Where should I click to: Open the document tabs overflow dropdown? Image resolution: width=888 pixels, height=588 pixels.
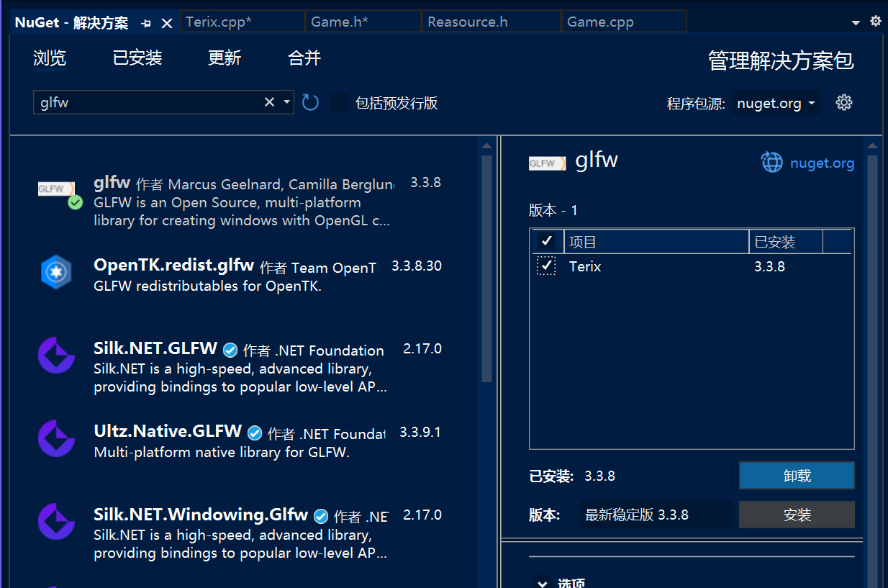pos(856,23)
